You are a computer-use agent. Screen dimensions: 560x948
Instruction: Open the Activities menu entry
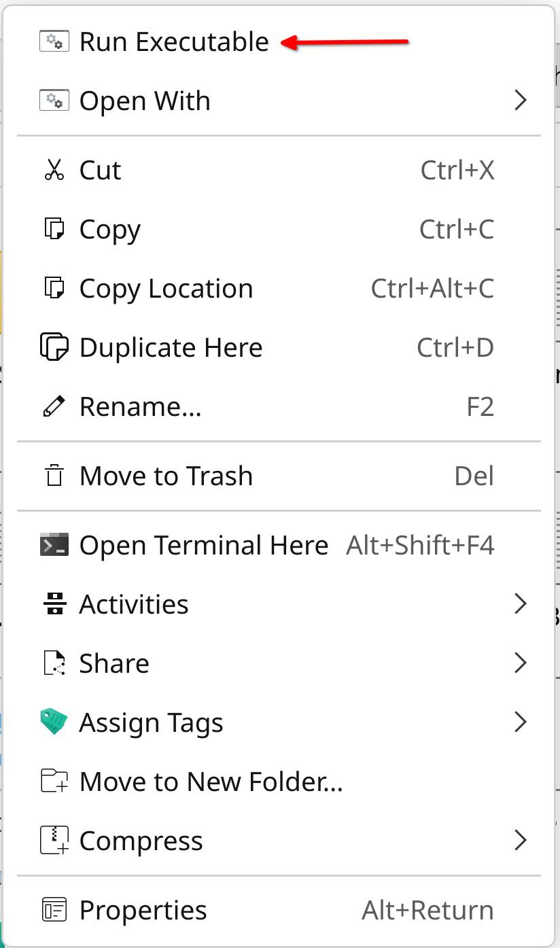(x=279, y=604)
